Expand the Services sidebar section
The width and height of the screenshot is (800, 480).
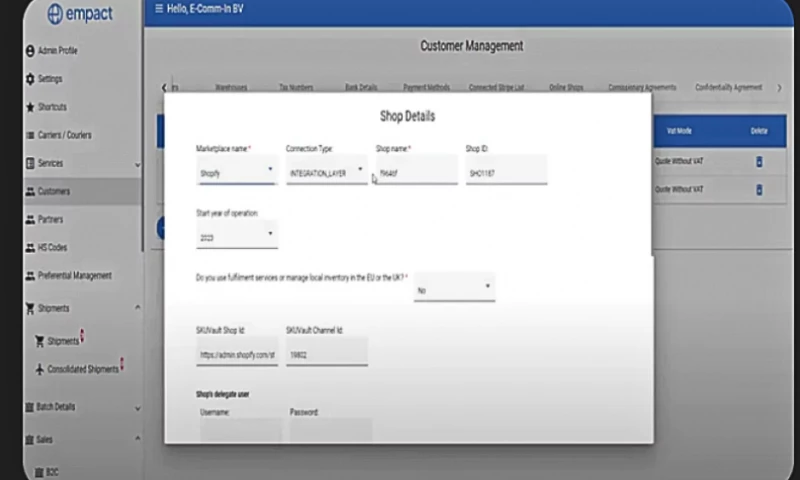137,164
